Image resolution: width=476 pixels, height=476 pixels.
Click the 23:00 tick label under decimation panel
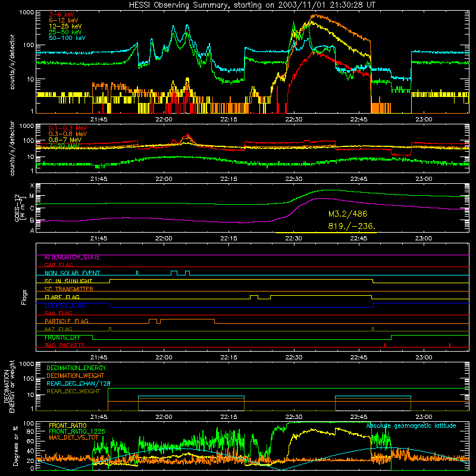coord(424,417)
